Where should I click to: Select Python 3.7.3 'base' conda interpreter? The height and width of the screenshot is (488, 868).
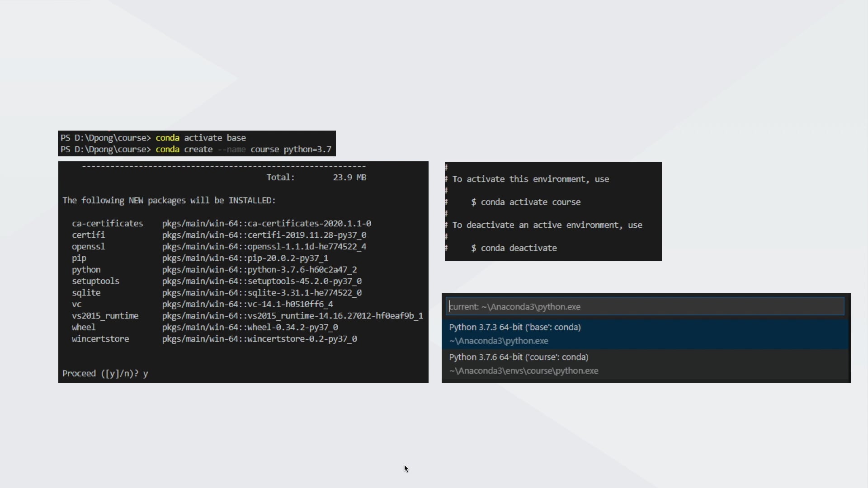click(514, 327)
